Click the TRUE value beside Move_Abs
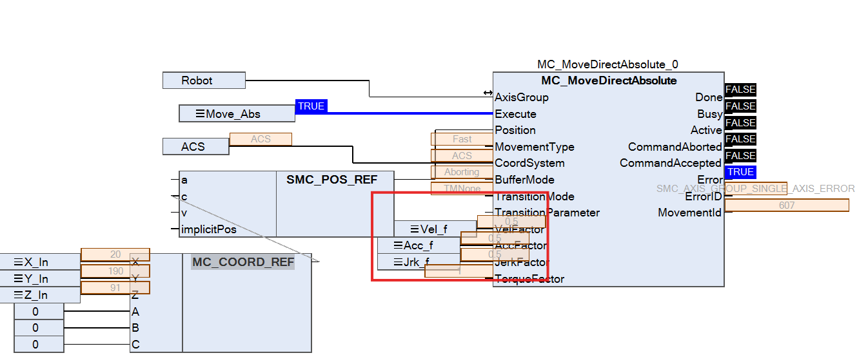The width and height of the screenshot is (868, 362). (x=311, y=106)
